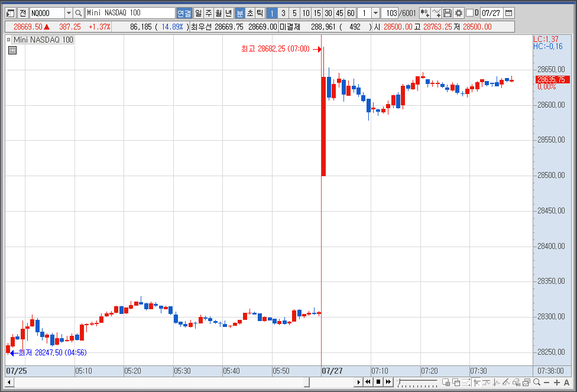Select the 30-minute interval button
The image size is (577, 392).
coord(328,13)
